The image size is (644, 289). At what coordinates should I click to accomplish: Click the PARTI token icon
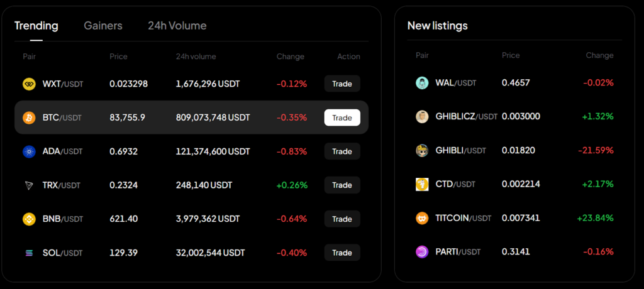[x=422, y=252]
